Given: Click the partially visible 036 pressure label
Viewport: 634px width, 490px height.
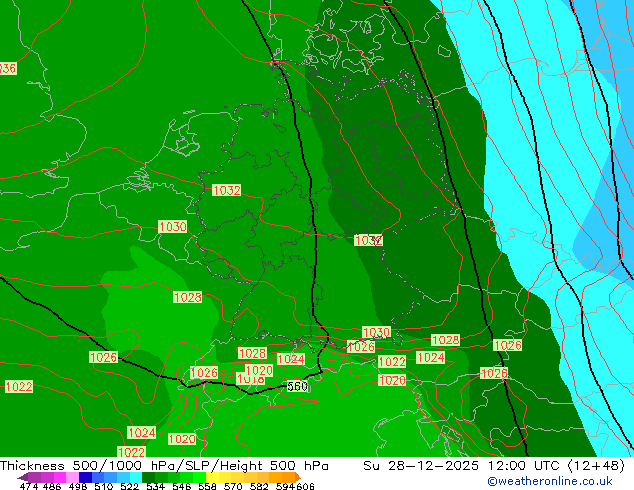Looking at the screenshot, I should coord(8,68).
